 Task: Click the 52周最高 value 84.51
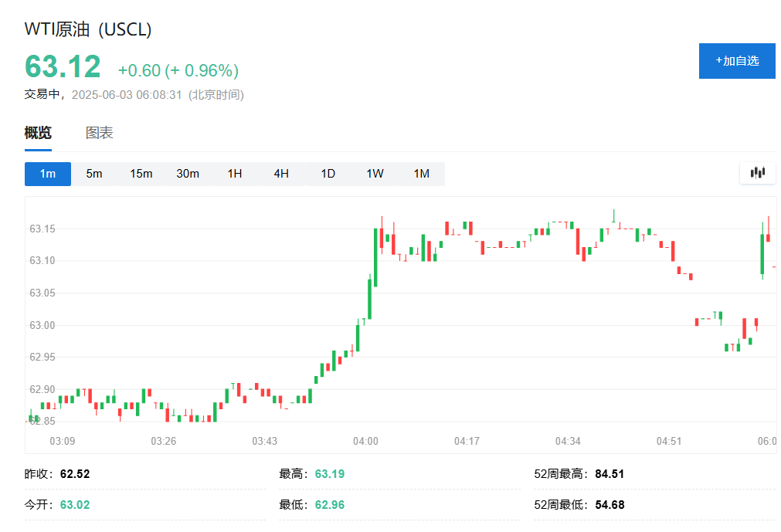pyautogui.click(x=610, y=474)
